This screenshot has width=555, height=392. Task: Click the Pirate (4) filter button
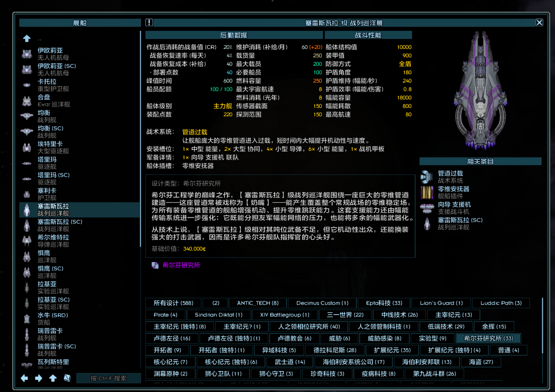tap(165, 315)
